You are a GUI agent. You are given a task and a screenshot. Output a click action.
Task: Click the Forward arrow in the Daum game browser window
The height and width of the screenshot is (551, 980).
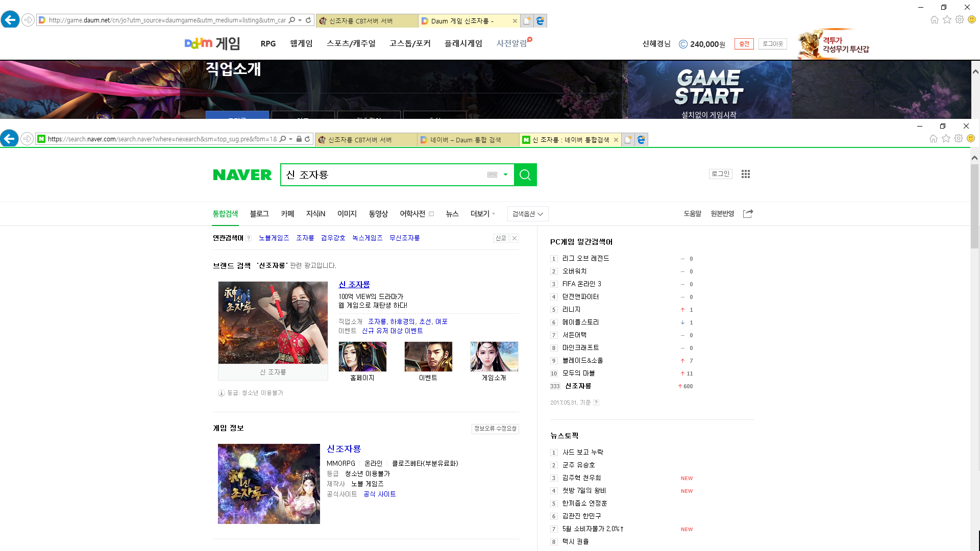click(x=29, y=20)
